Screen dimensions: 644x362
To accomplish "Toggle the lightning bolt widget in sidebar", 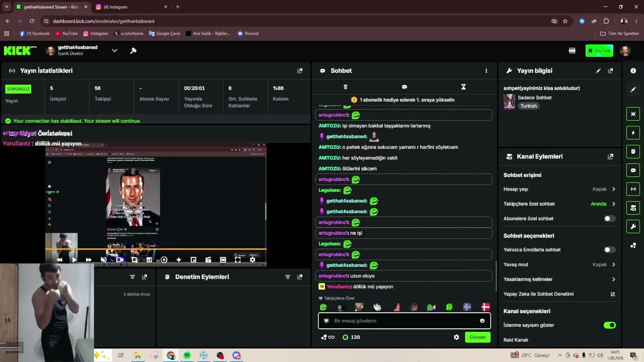I will tap(633, 133).
